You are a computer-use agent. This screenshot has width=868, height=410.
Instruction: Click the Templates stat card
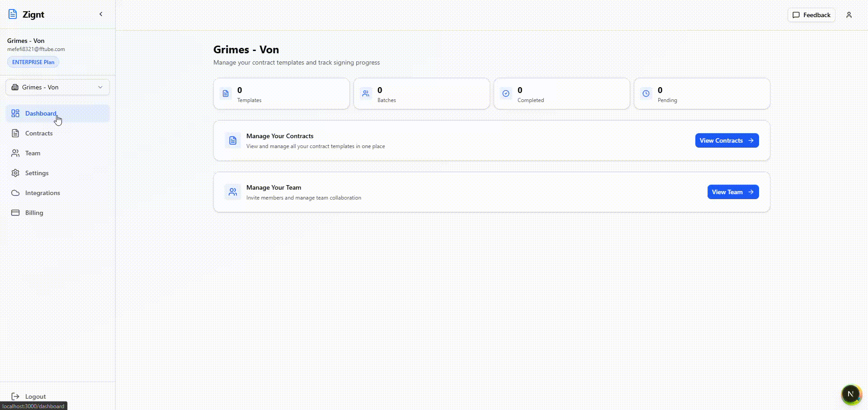tap(281, 94)
